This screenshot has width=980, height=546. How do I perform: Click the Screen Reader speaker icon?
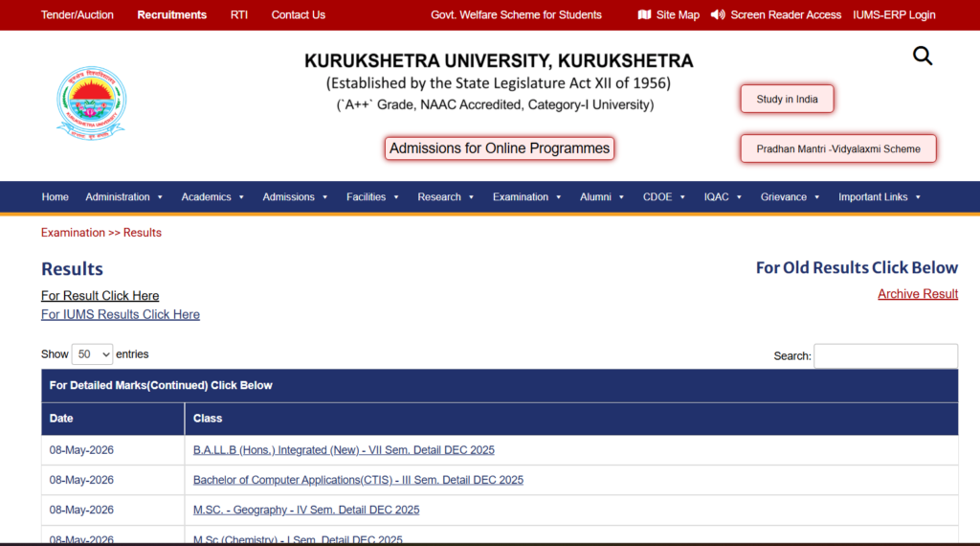[718, 14]
